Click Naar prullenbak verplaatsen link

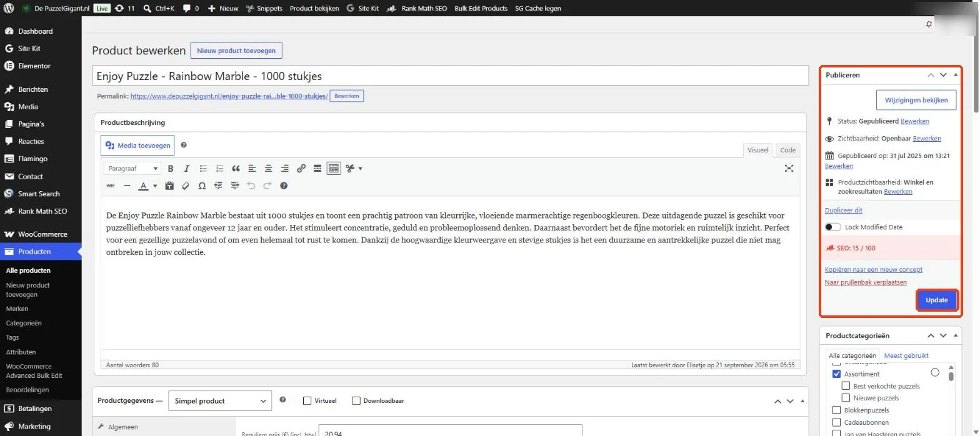(x=866, y=282)
